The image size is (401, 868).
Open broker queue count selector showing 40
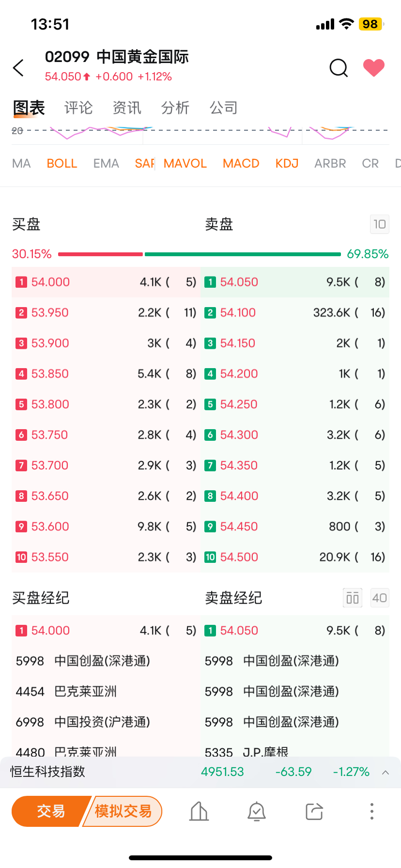[x=379, y=598]
